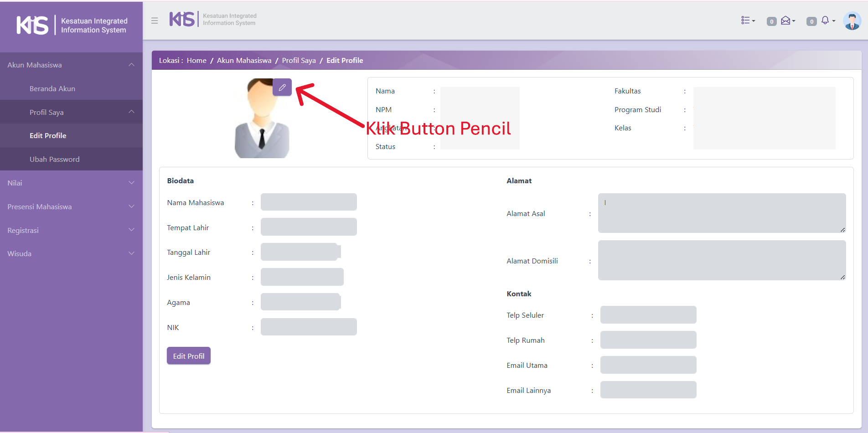The image size is (868, 433).
Task: Click the KIS logo in sidebar
Action: [72, 26]
